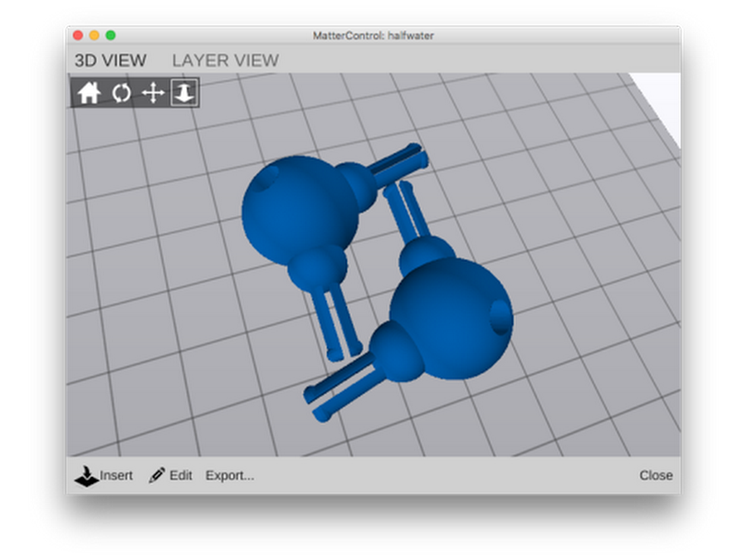Image resolution: width=747 pixels, height=560 pixels.
Task: Select the pan/move view tool
Action: tap(153, 92)
